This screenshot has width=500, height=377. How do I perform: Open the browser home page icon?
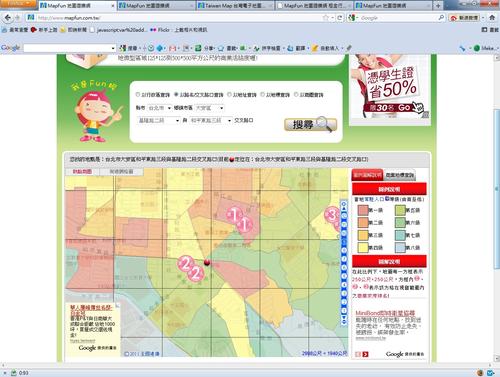[x=492, y=18]
